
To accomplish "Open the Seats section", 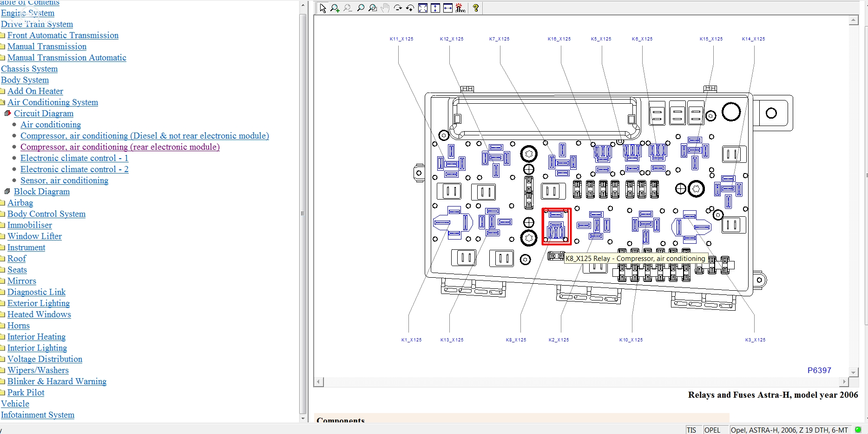I will click(17, 270).
